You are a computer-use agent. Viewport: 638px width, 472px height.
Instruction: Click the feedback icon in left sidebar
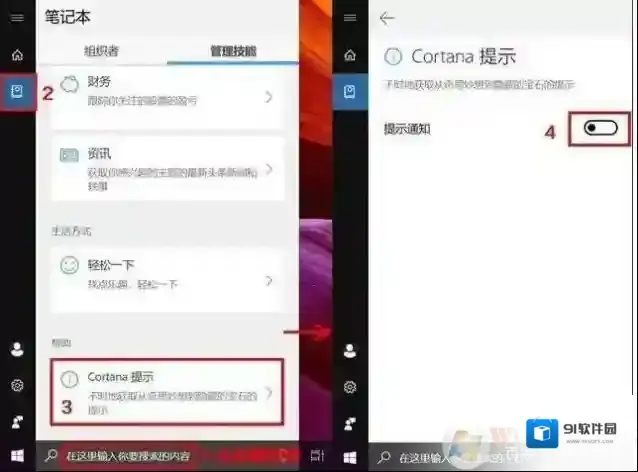(16, 421)
